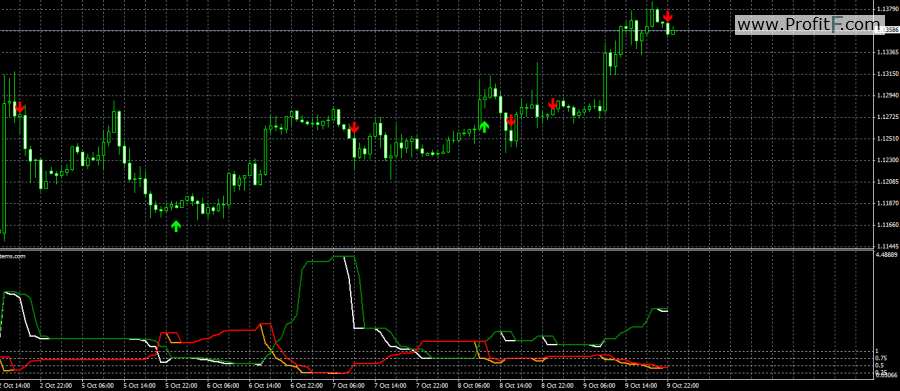Viewport: 900px width, 391px height.
Task: Click the 5 Oct 22:00 time axis label
Action: tap(181, 386)
